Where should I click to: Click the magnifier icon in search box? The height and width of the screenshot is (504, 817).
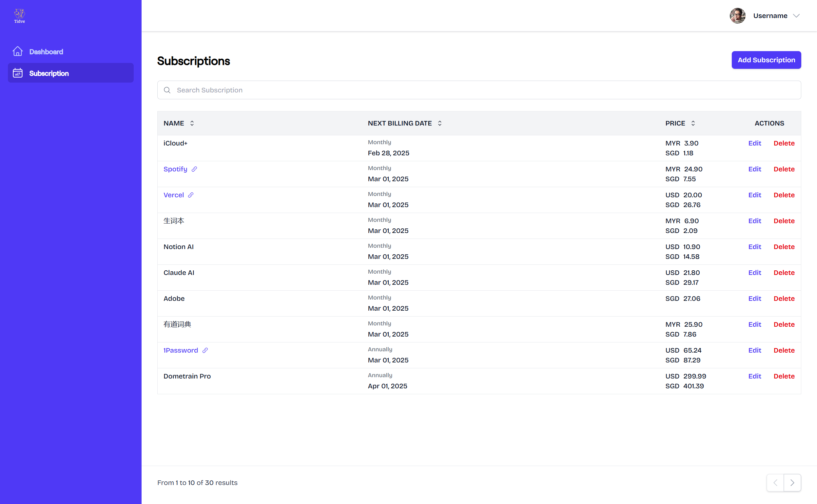[167, 90]
